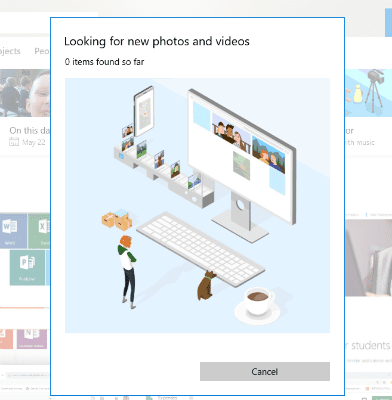Open the Publisher tile icon
392x400 pixels.
tap(27, 267)
